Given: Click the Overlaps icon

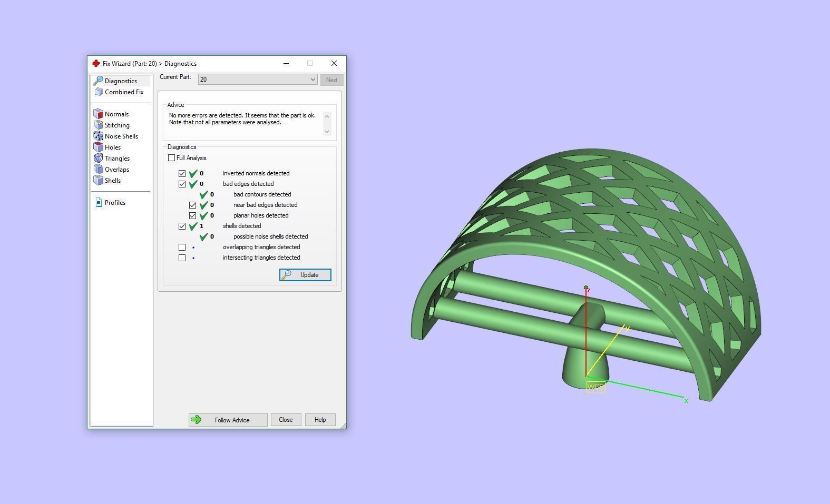Looking at the screenshot, I should (98, 169).
